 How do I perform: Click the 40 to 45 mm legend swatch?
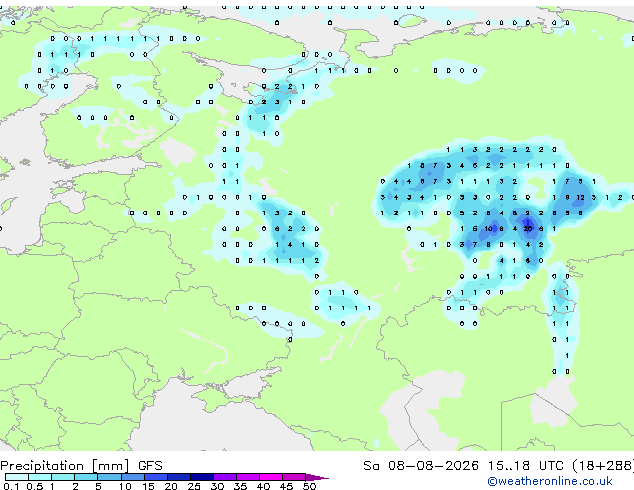(x=271, y=477)
